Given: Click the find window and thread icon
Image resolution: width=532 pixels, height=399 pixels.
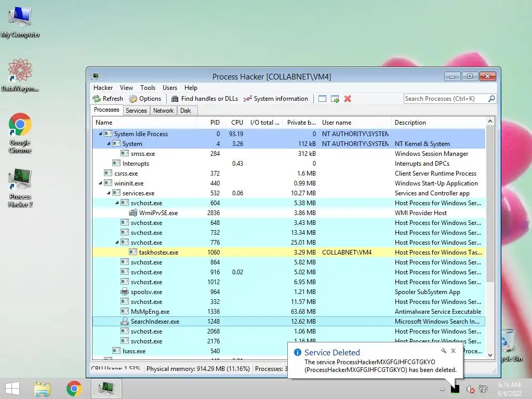Looking at the screenshot, I should pyautogui.click(x=335, y=99).
